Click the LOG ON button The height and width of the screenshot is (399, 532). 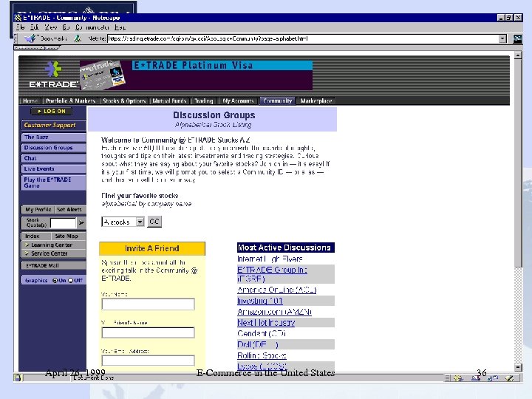click(52, 112)
